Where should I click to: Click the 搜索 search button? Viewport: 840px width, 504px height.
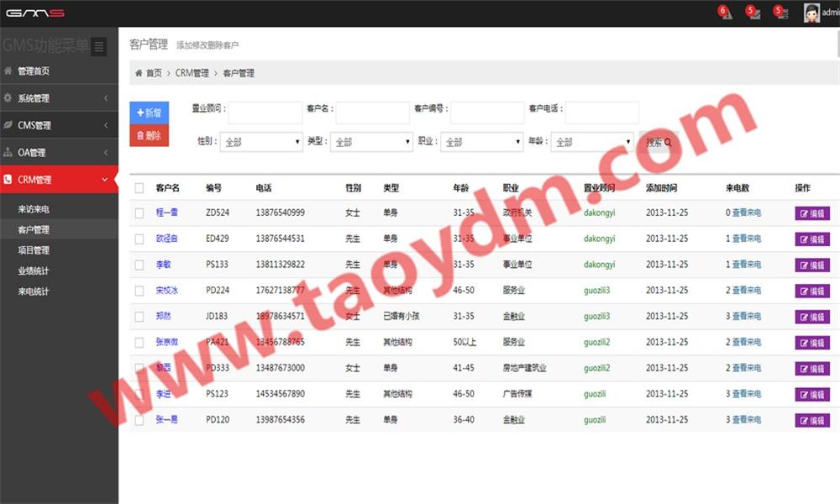tap(659, 142)
